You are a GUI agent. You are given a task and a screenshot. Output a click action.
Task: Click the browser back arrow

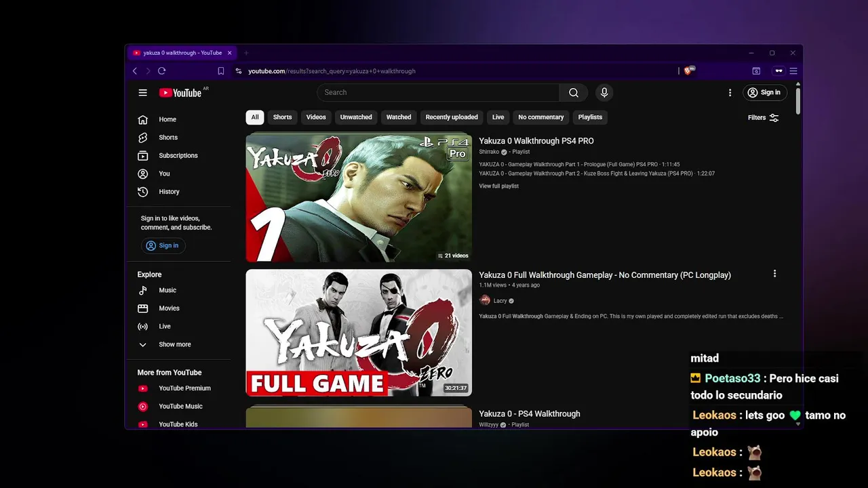tap(135, 71)
